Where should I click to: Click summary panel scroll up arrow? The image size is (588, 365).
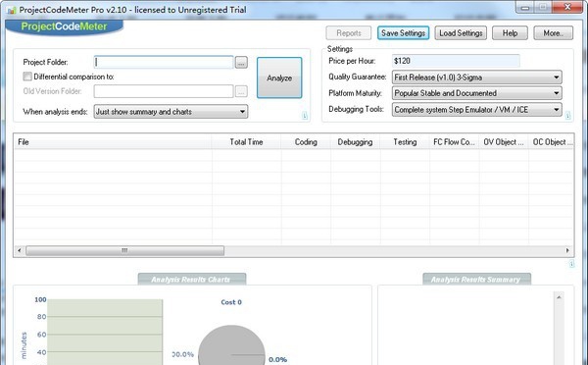tap(559, 297)
